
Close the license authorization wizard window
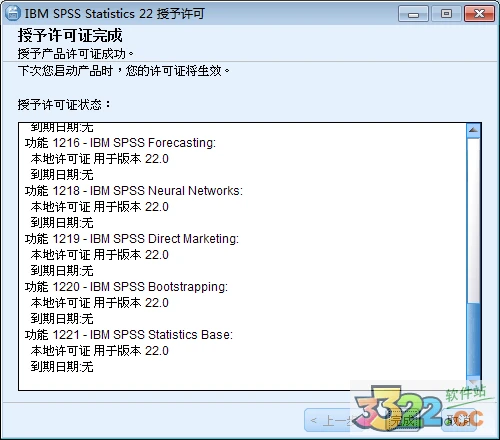click(479, 14)
